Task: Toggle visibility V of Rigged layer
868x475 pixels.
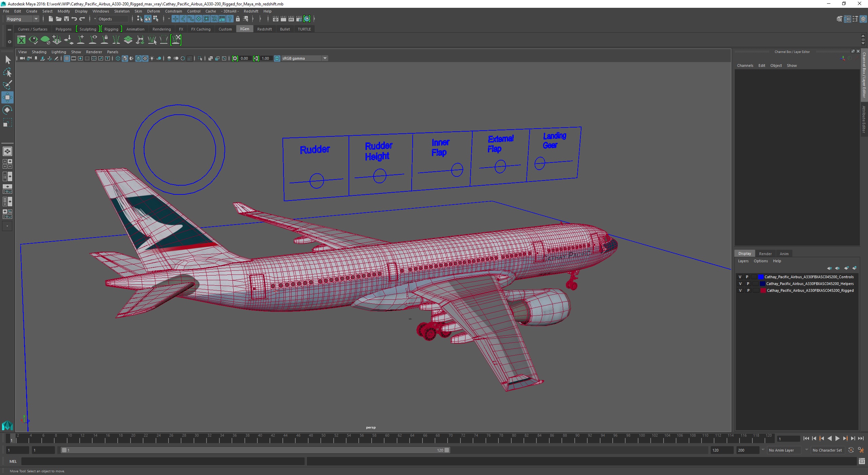Action: [740, 290]
